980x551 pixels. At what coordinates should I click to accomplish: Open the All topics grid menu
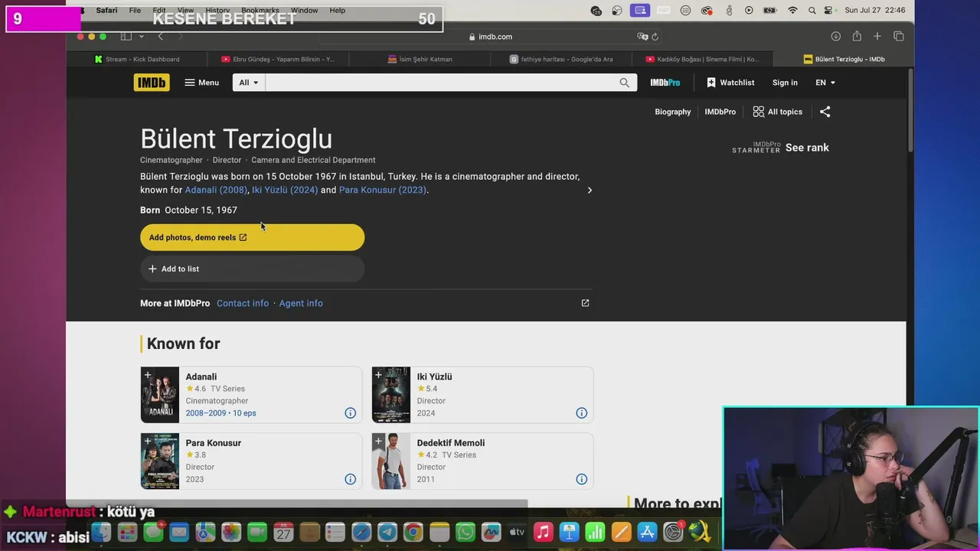pyautogui.click(x=777, y=112)
